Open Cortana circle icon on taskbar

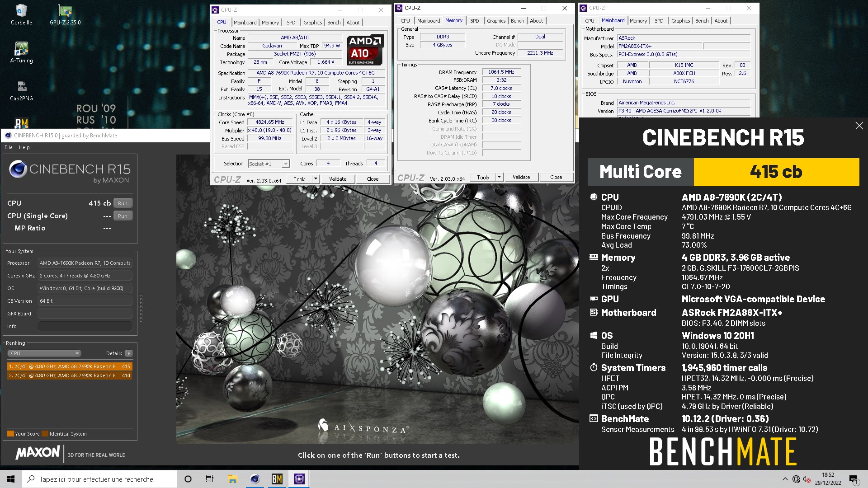coord(188,479)
